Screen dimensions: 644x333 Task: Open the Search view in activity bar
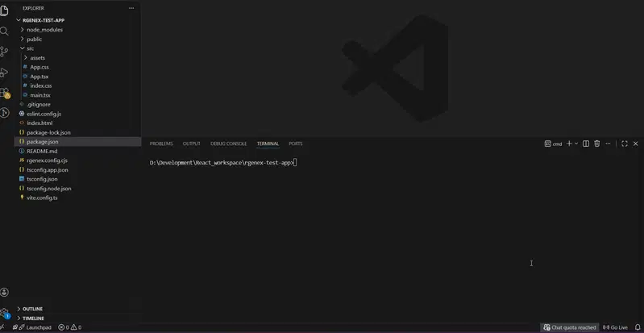pos(4,31)
